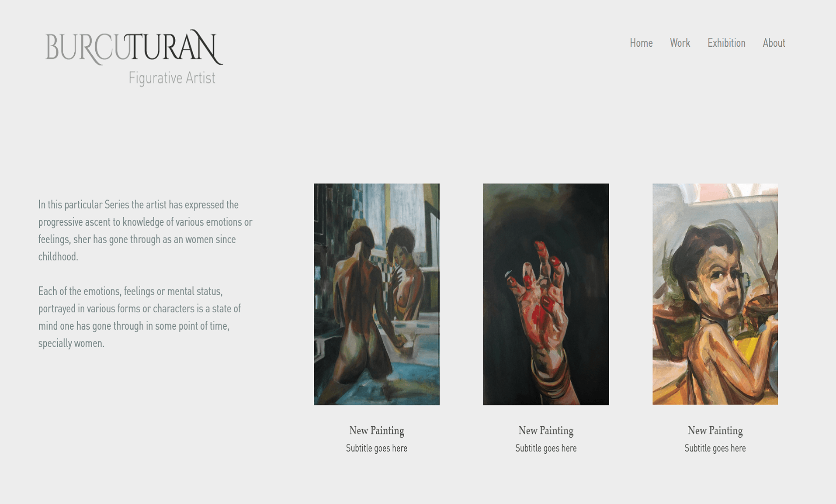View the red painted hand artwork

(x=546, y=294)
